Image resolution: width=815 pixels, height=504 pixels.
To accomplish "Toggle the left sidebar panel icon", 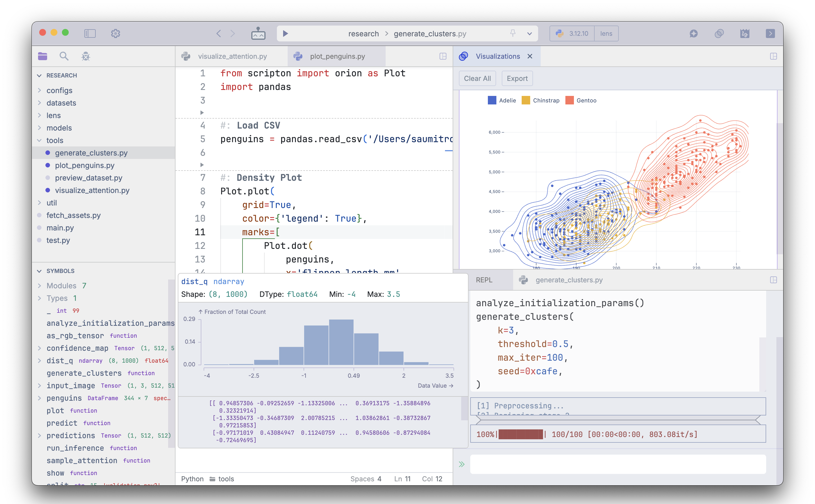I will 90,33.
